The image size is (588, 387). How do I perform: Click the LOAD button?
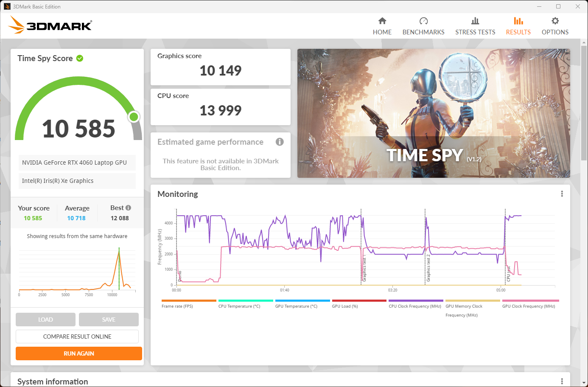point(45,320)
